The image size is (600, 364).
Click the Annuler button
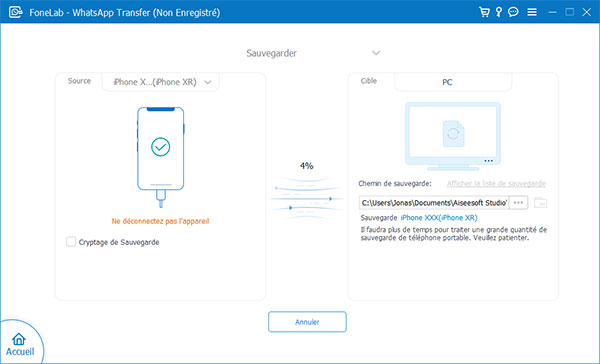click(307, 322)
